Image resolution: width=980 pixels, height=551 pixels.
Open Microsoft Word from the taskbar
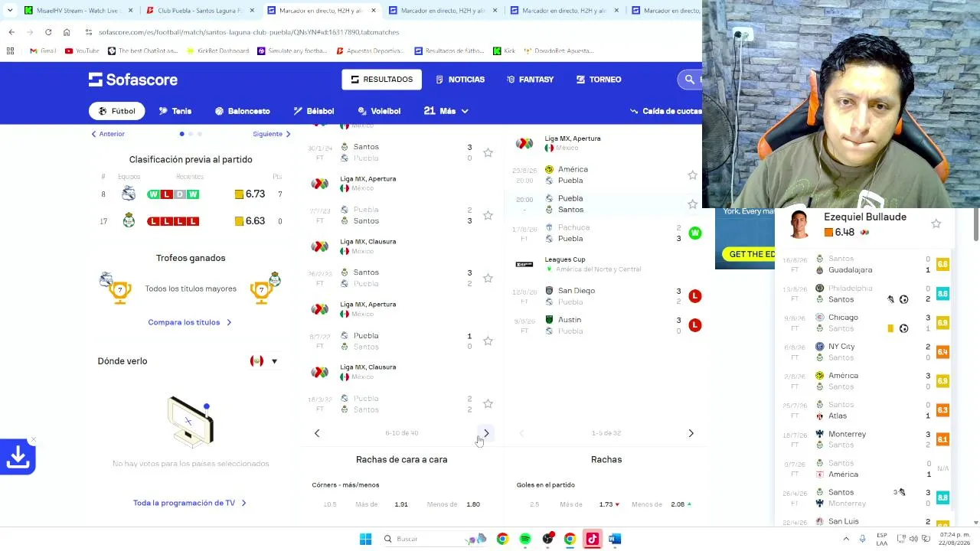[614, 539]
